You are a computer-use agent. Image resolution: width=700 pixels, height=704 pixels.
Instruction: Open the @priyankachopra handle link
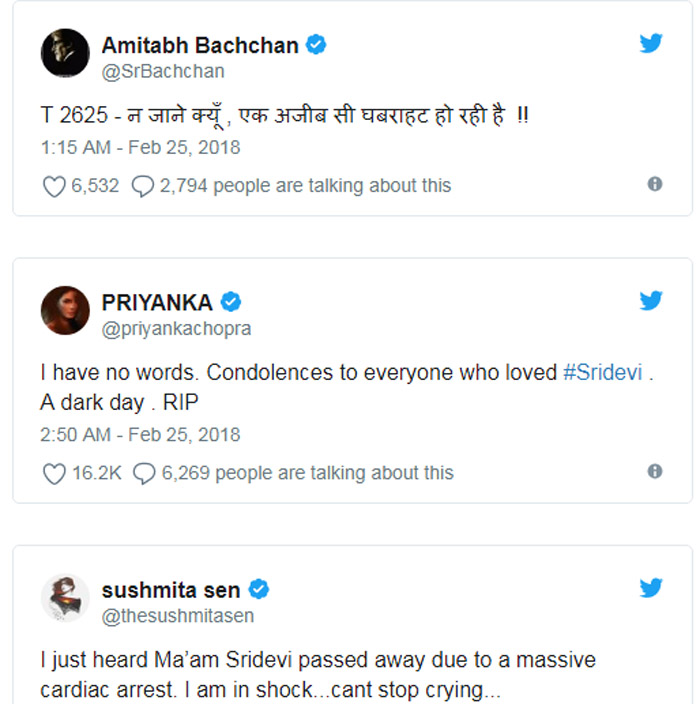176,329
